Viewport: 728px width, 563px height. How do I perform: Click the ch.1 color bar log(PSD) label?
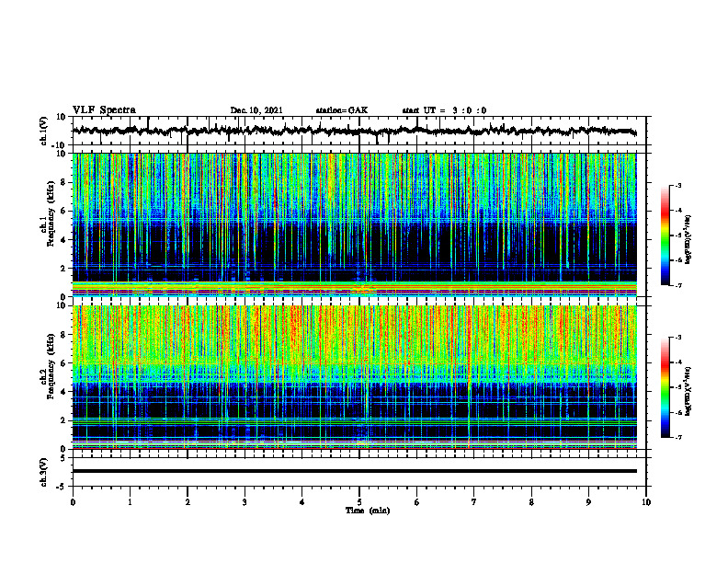tap(688, 239)
